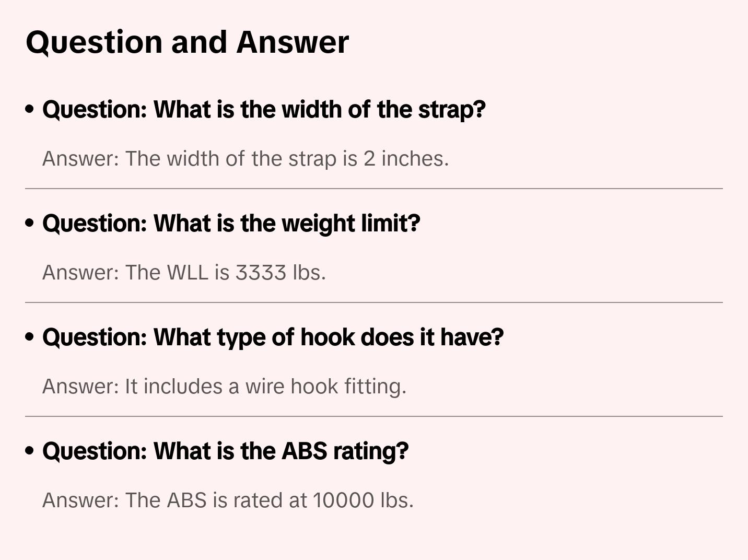This screenshot has width=748, height=560.
Task: Click divider line below WLL answer
Action: pos(374,302)
